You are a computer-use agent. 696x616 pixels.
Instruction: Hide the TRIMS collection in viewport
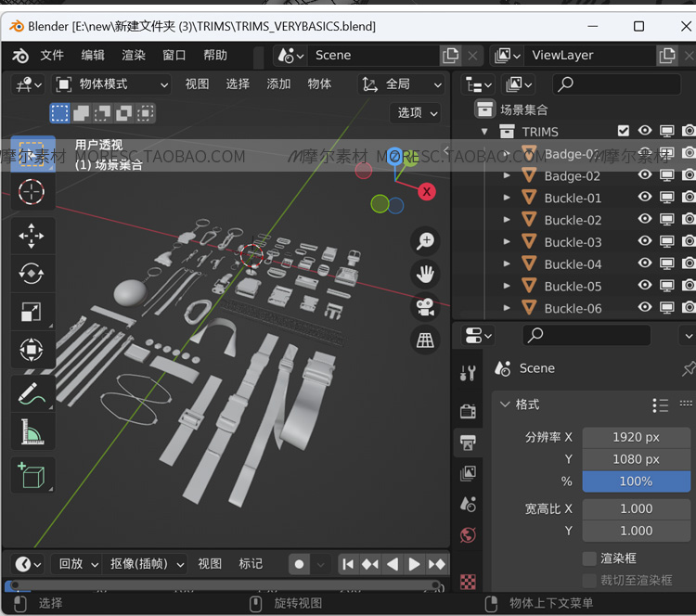(645, 131)
